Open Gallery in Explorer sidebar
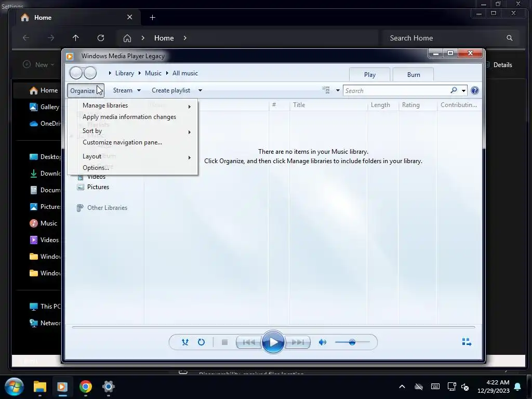532x399 pixels. click(x=44, y=107)
